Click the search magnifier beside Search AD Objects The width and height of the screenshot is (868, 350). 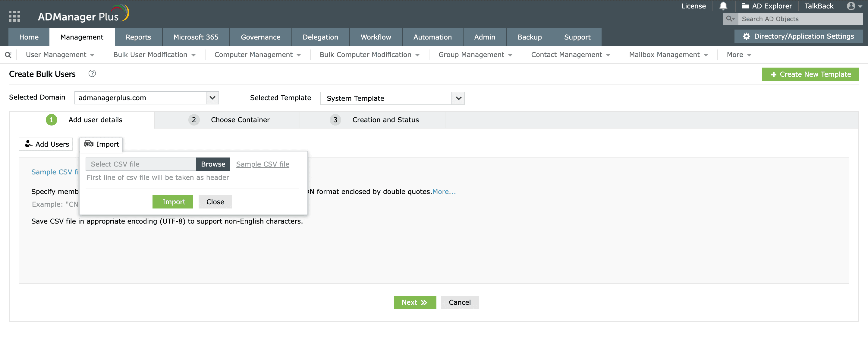pyautogui.click(x=730, y=19)
